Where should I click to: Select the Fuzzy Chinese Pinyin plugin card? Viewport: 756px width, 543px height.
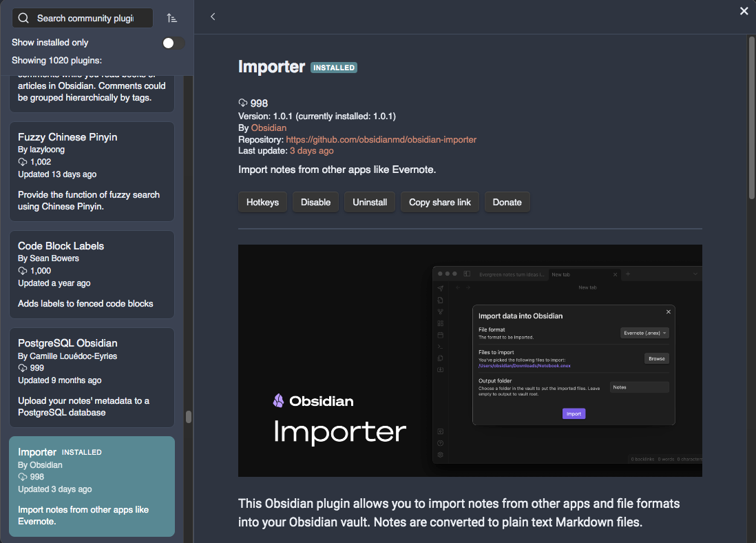(x=92, y=171)
